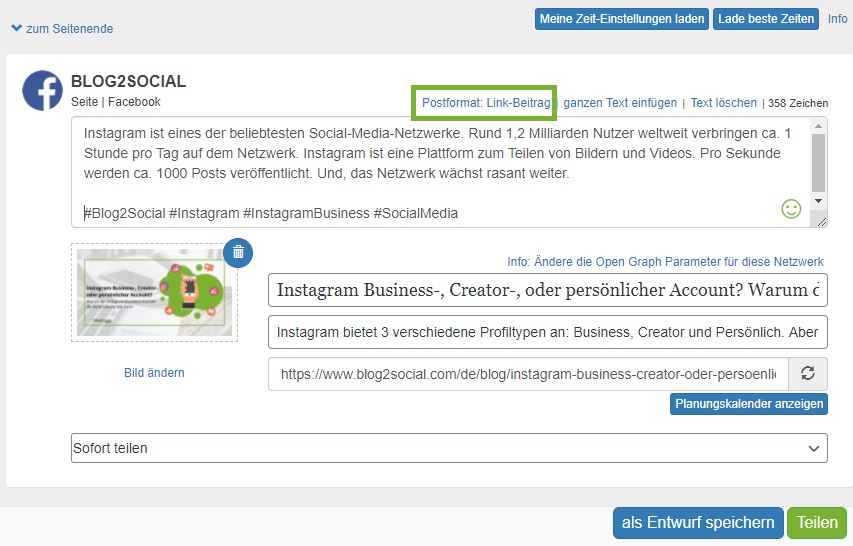Delete the image with trash icon
This screenshot has width=853, height=546.
pos(238,252)
